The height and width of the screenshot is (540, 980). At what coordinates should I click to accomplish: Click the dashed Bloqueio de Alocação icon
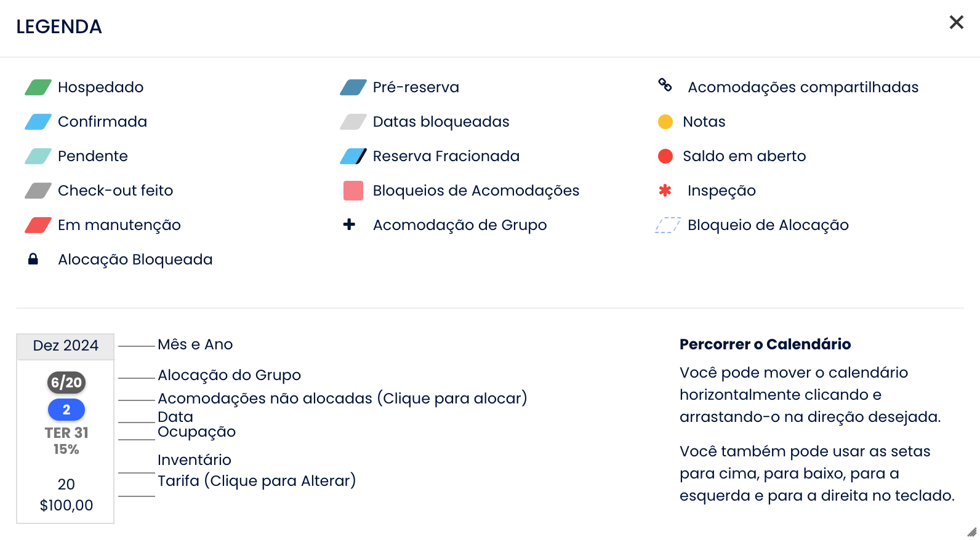(667, 225)
